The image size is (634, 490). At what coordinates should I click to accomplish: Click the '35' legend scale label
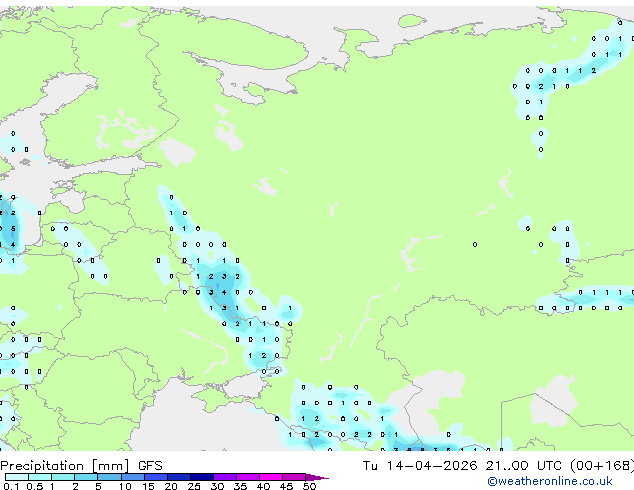coord(241,486)
